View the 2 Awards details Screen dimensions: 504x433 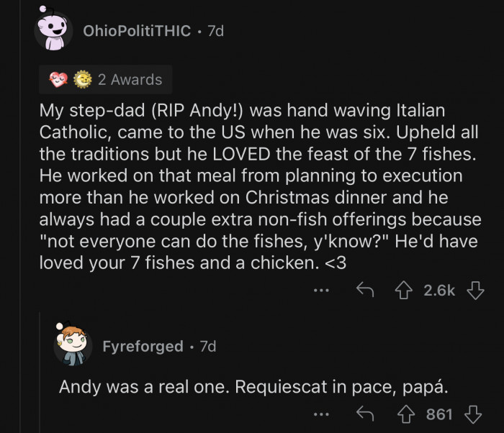coord(130,80)
